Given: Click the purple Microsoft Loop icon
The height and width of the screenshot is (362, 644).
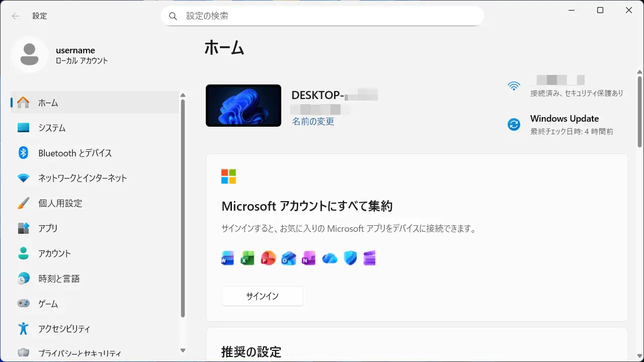Looking at the screenshot, I should pyautogui.click(x=369, y=257).
